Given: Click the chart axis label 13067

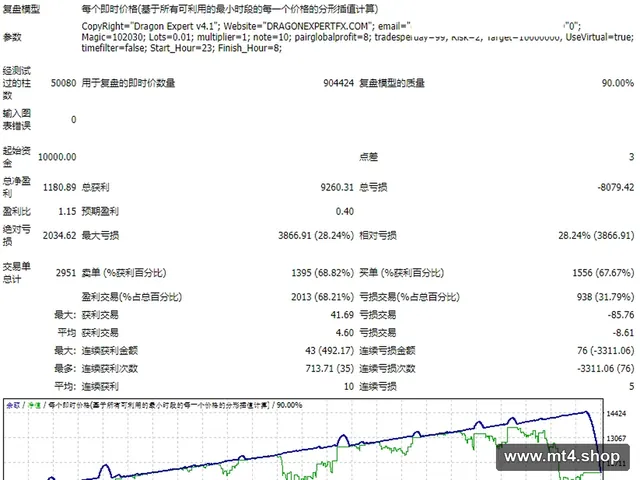Looking at the screenshot, I should [x=616, y=438].
